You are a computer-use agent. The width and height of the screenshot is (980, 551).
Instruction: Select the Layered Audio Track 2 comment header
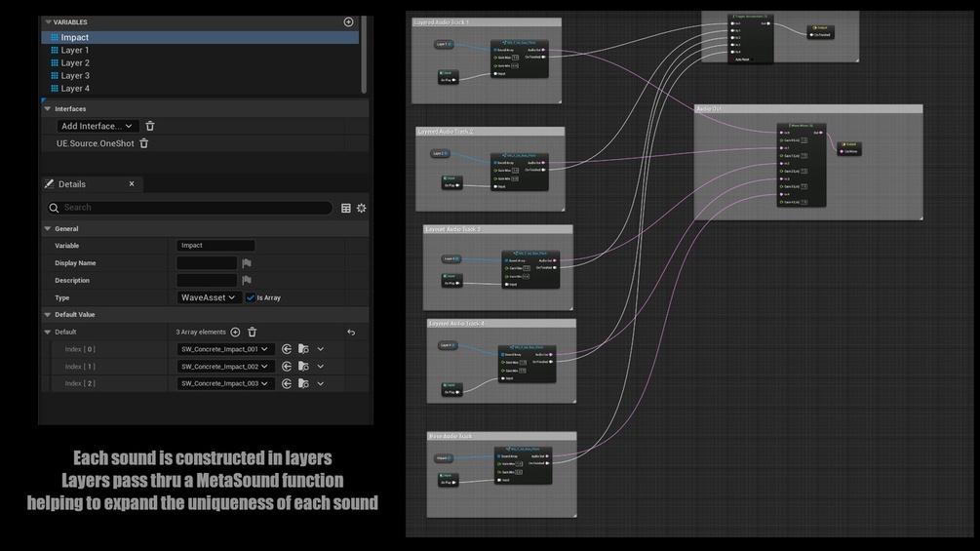point(490,132)
